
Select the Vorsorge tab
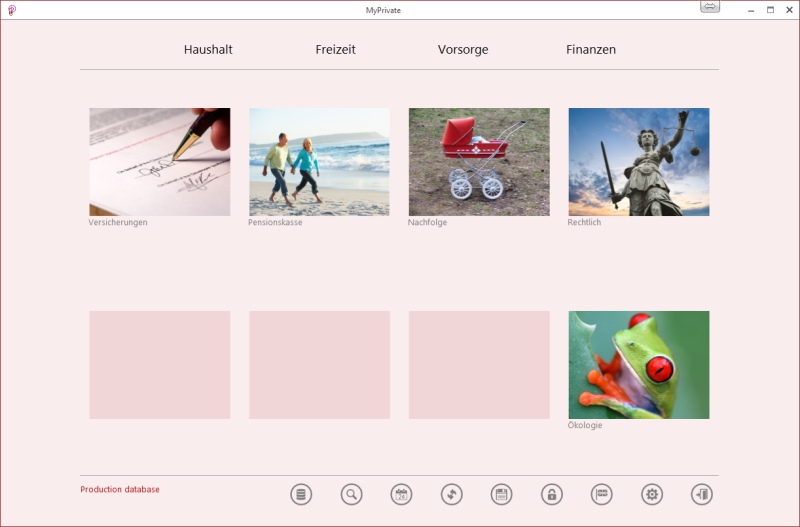[463, 49]
